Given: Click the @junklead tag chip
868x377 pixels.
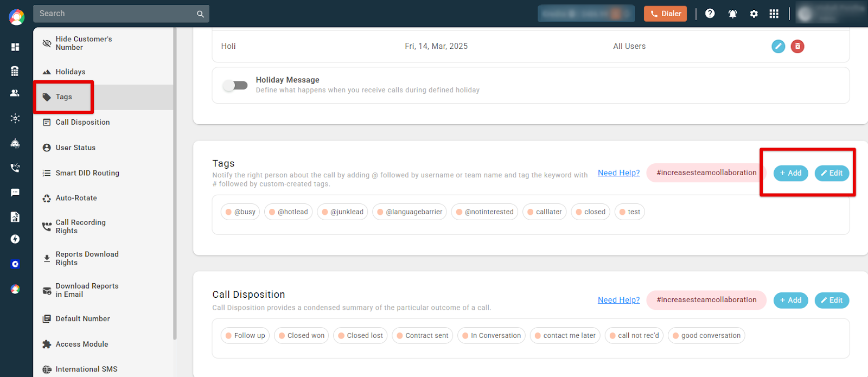Looking at the screenshot, I should point(342,212).
